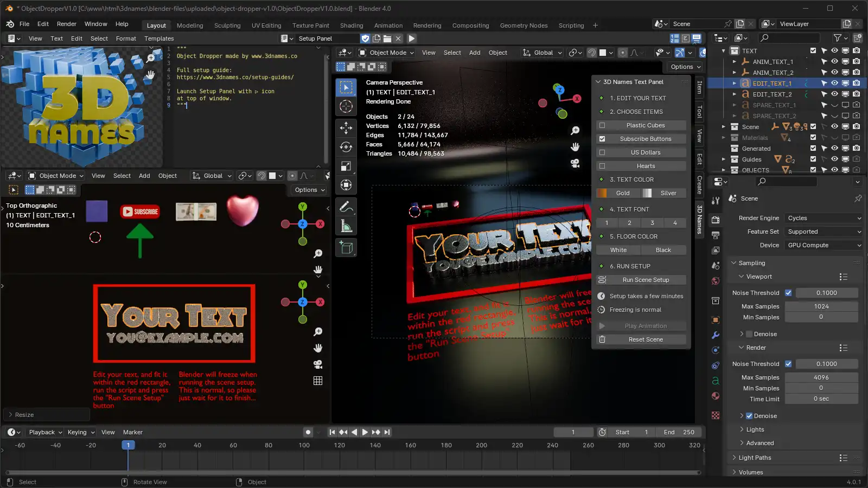Screen dimensions: 868x488
Task: Open the Modifiers wrench properties tab
Action: [x=716, y=335]
